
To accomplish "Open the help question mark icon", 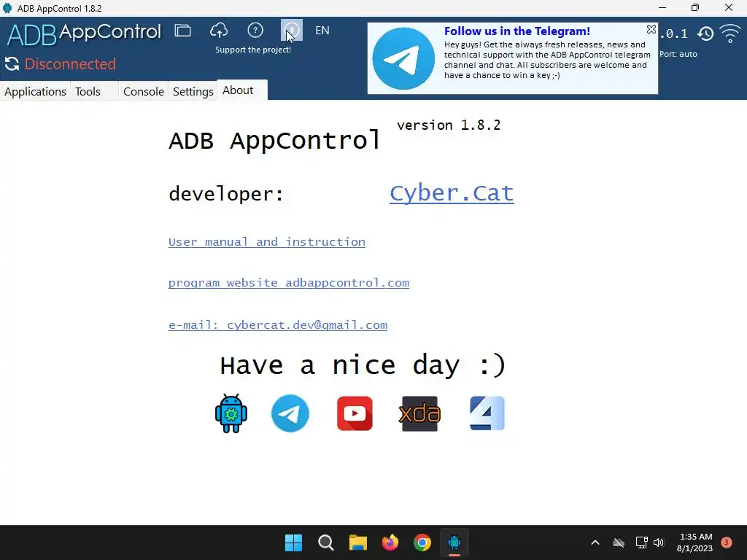I will pos(255,31).
